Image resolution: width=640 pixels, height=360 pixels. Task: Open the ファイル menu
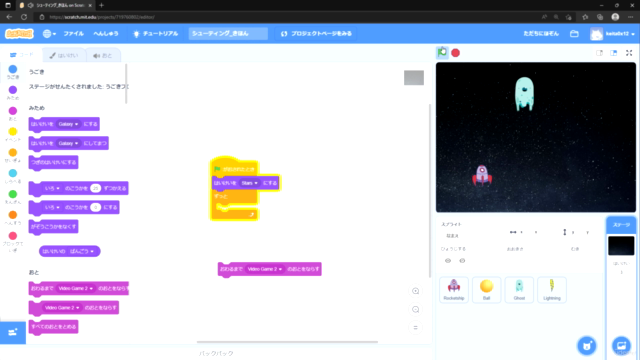(x=73, y=33)
